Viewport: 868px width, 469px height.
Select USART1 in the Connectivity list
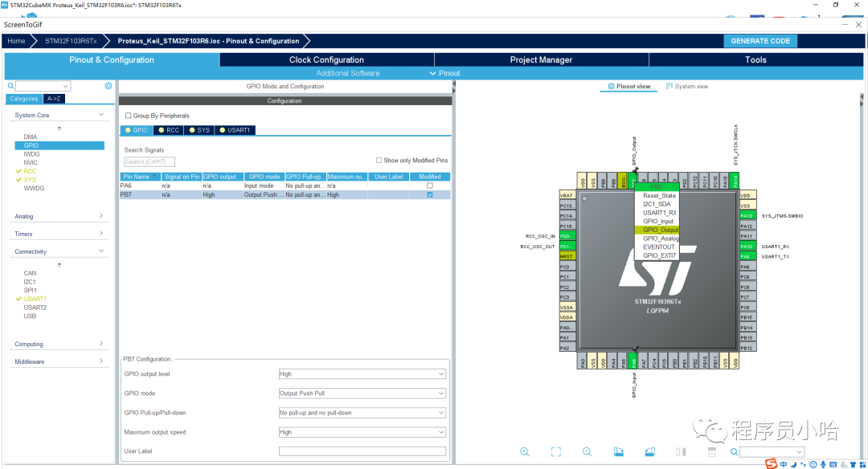point(35,299)
